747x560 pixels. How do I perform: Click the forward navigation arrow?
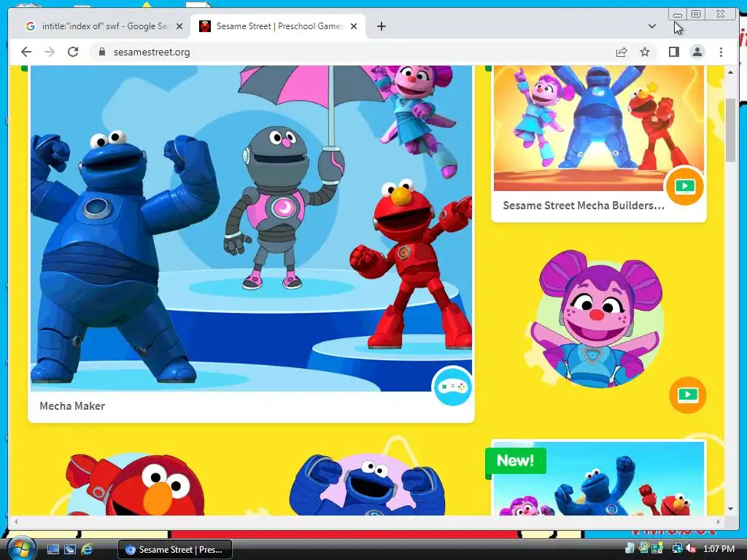(50, 52)
